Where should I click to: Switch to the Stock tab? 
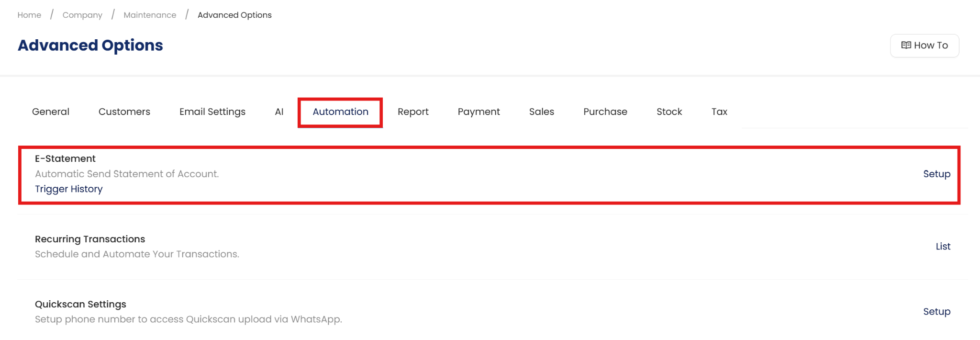pos(669,112)
